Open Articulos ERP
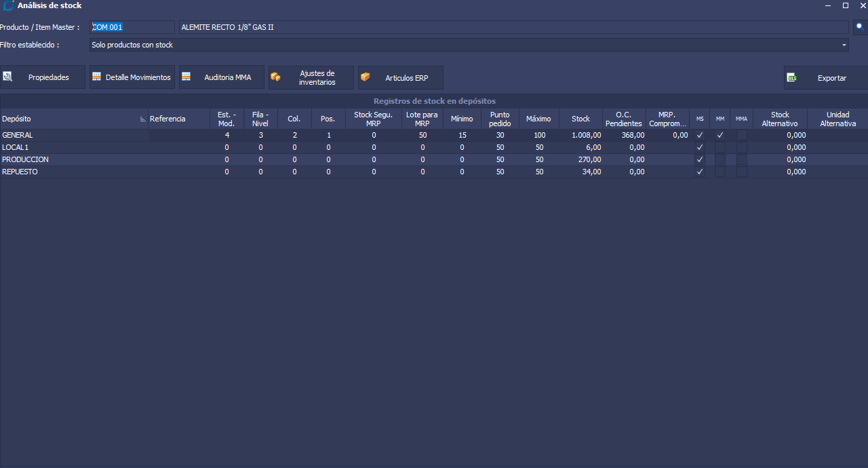This screenshot has height=468, width=868. [401, 77]
